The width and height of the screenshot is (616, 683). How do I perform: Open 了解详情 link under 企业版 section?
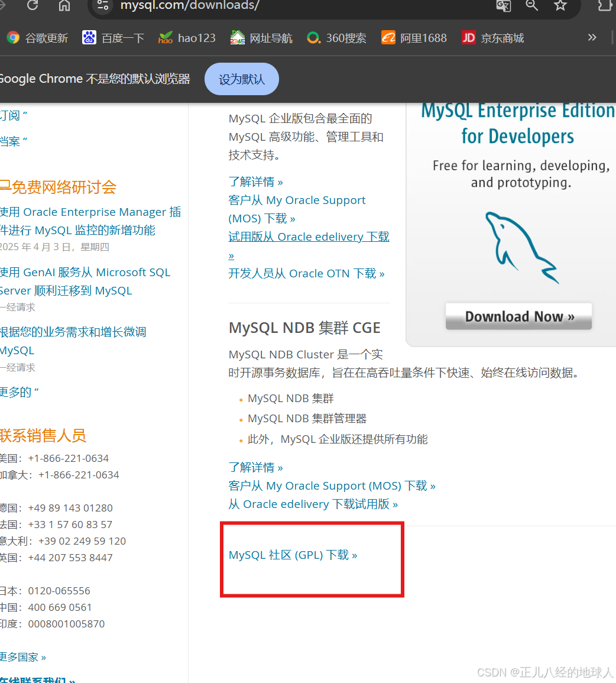(255, 182)
